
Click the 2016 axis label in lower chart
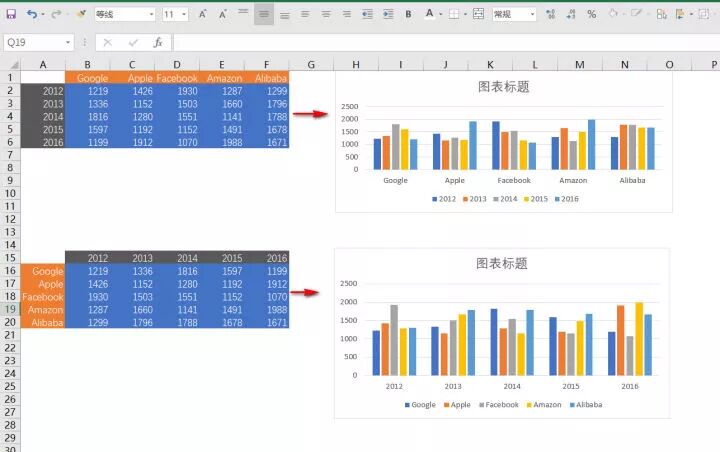coord(630,386)
